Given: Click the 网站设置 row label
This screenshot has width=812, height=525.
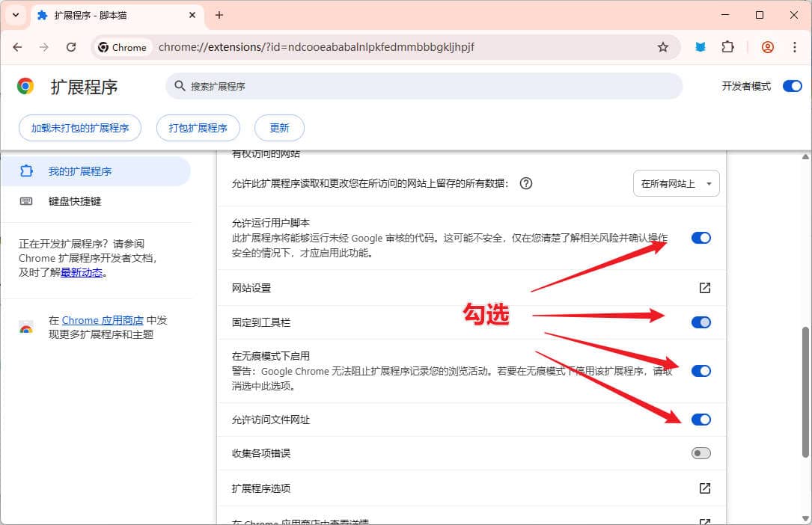Looking at the screenshot, I should 251,288.
